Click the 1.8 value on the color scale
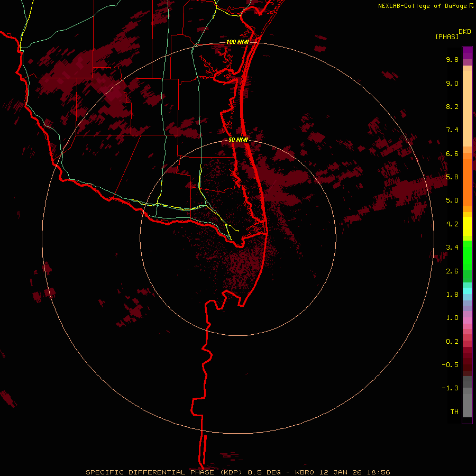Image resolution: width=476 pixels, height=476 pixels. click(452, 295)
